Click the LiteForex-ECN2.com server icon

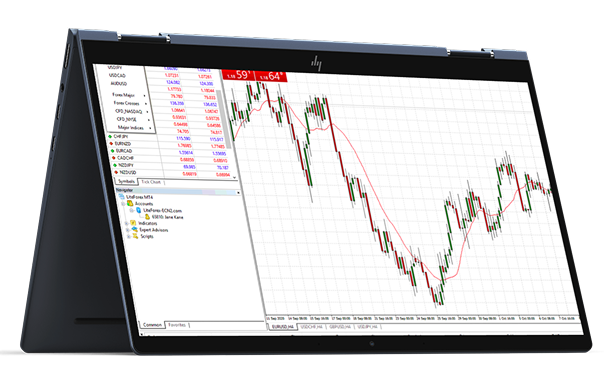pyautogui.click(x=139, y=210)
